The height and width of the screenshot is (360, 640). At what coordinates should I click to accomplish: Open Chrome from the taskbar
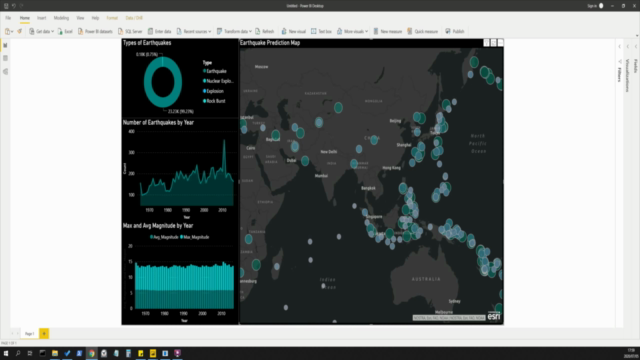tap(91, 353)
